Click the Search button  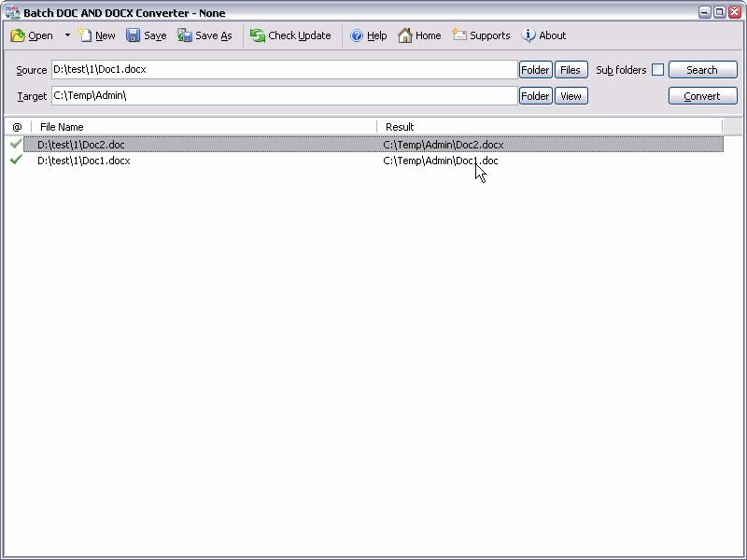point(703,69)
